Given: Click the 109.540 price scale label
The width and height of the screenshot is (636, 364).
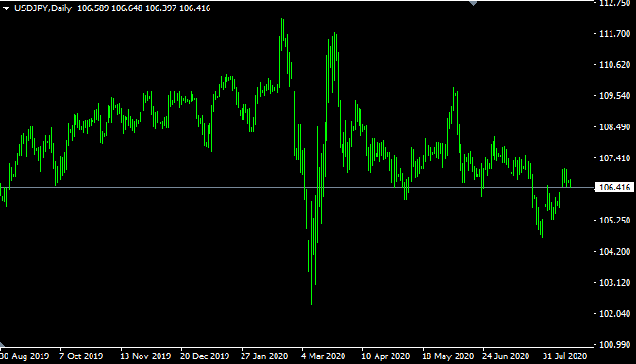Looking at the screenshot, I should pyautogui.click(x=615, y=96).
